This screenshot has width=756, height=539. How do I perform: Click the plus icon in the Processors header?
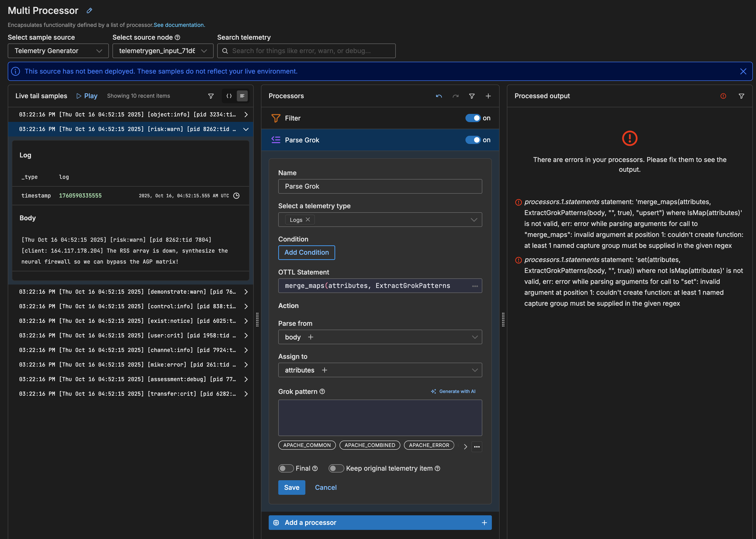click(488, 96)
